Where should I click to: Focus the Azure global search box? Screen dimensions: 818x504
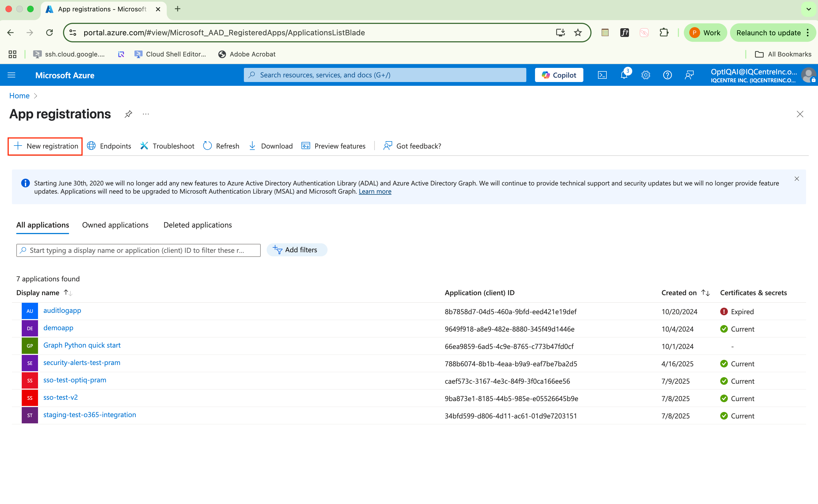(385, 75)
